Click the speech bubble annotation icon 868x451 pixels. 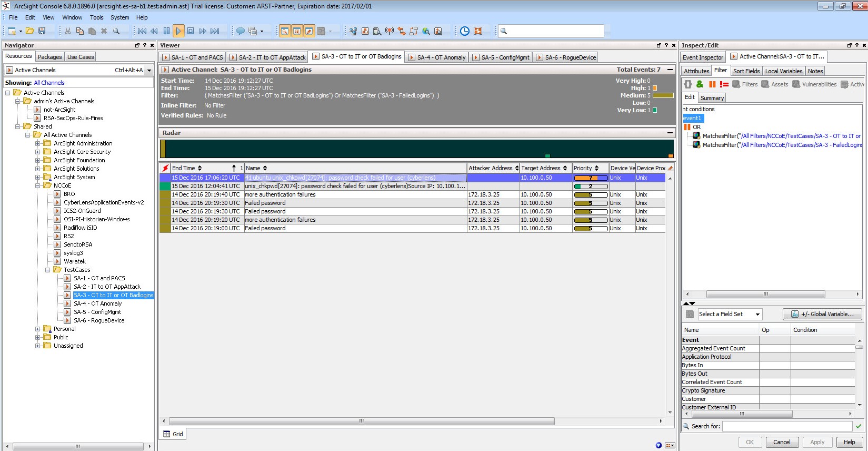click(x=241, y=31)
